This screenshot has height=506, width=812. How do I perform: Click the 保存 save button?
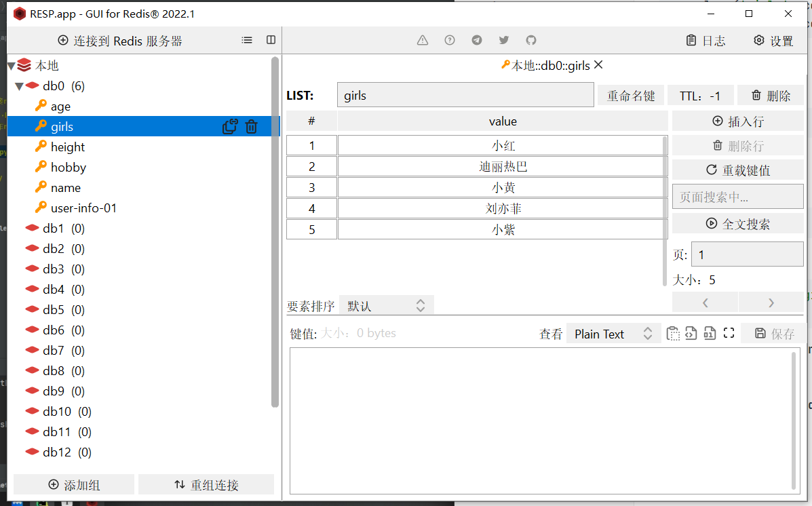click(774, 334)
